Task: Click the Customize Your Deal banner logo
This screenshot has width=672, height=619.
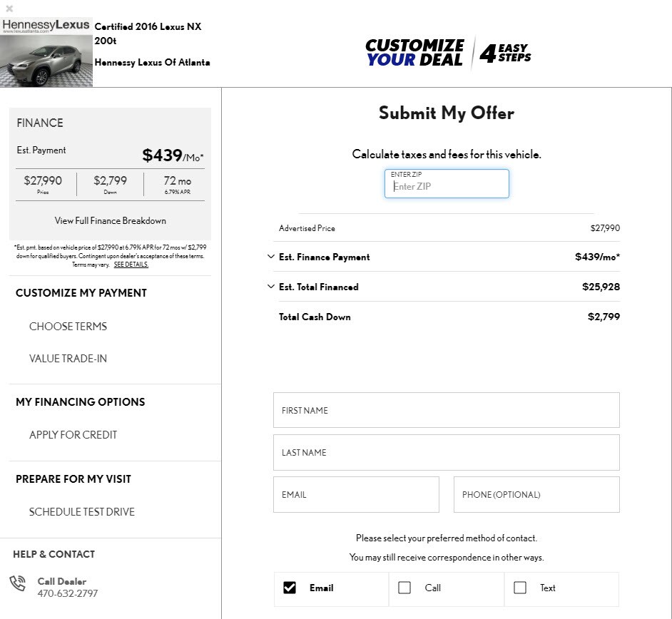Action: [448, 53]
